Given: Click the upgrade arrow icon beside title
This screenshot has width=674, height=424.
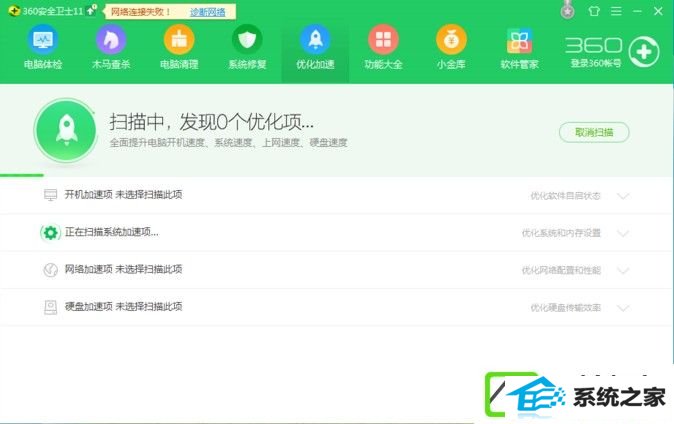Looking at the screenshot, I should pos(91,10).
